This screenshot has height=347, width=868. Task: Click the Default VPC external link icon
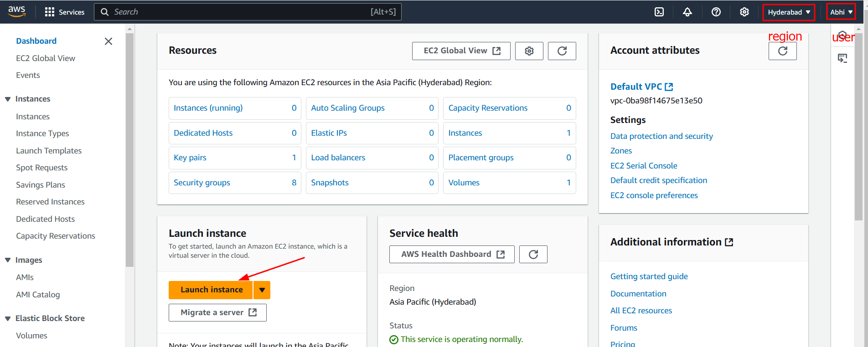(x=669, y=87)
